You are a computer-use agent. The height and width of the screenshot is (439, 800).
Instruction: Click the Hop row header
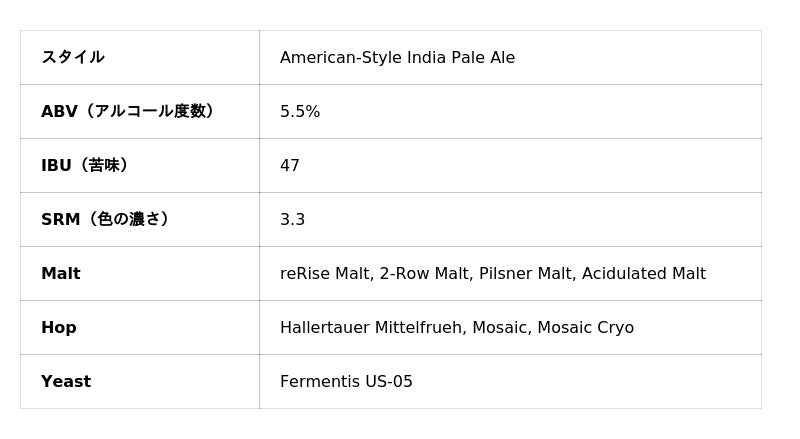(x=59, y=328)
